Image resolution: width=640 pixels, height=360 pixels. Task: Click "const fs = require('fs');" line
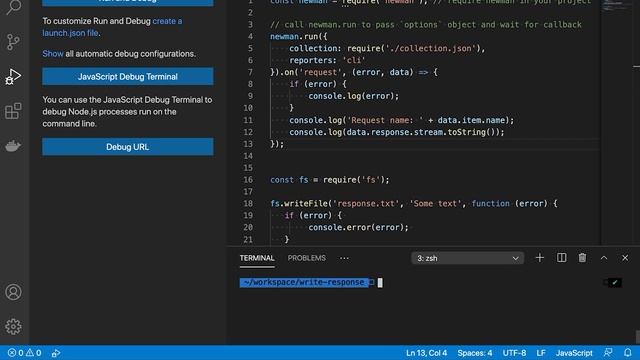[330, 180]
